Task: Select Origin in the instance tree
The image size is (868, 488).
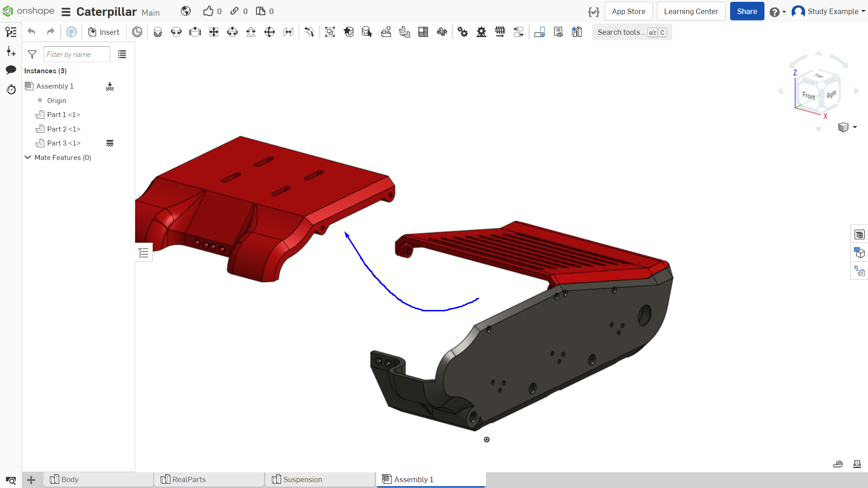Action: 57,100
